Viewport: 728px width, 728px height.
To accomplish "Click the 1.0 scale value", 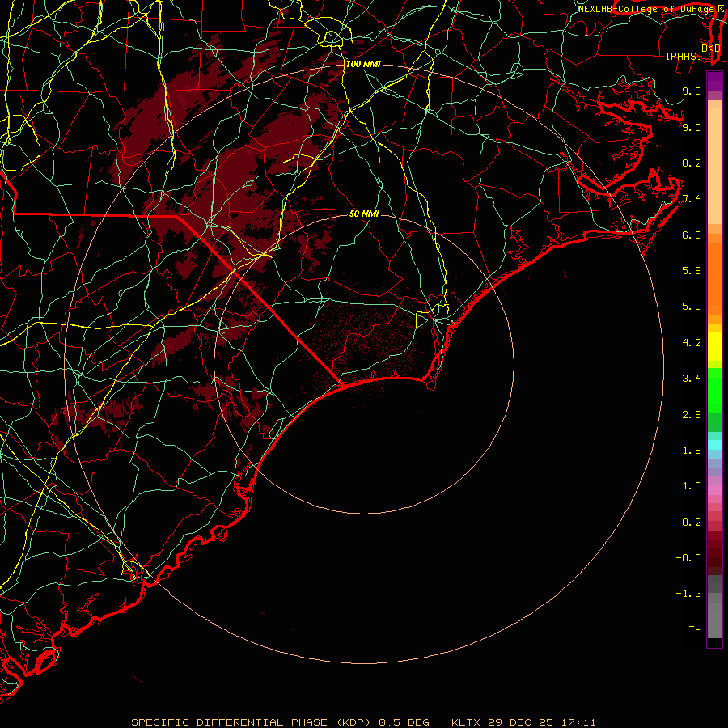I will tap(692, 486).
